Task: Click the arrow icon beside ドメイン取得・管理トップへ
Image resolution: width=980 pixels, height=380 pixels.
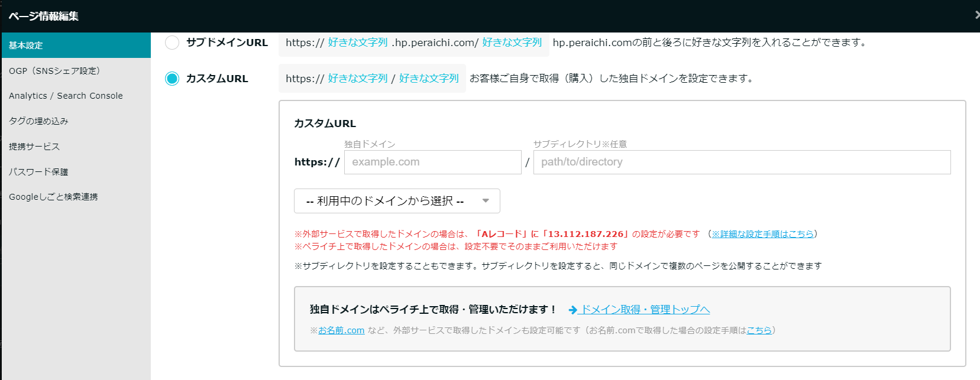Action: coord(573,310)
